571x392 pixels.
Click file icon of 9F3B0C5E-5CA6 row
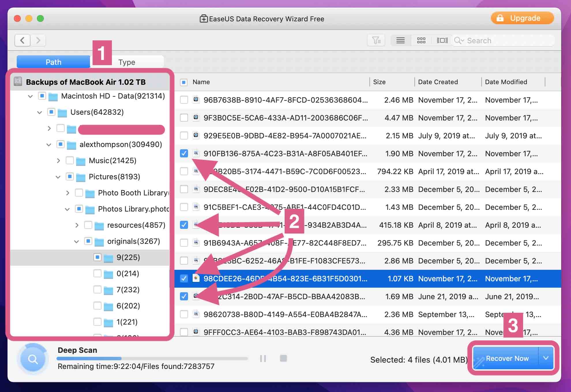coord(196,117)
